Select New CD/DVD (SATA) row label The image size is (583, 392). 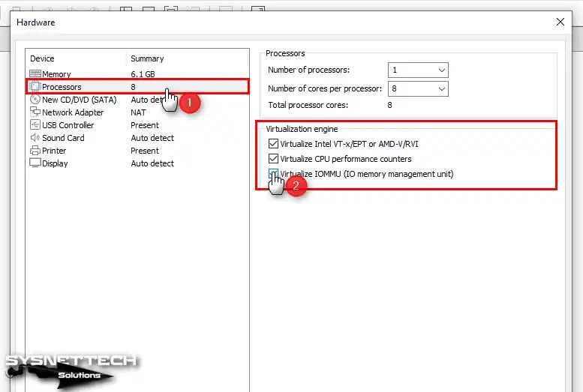[x=80, y=100]
